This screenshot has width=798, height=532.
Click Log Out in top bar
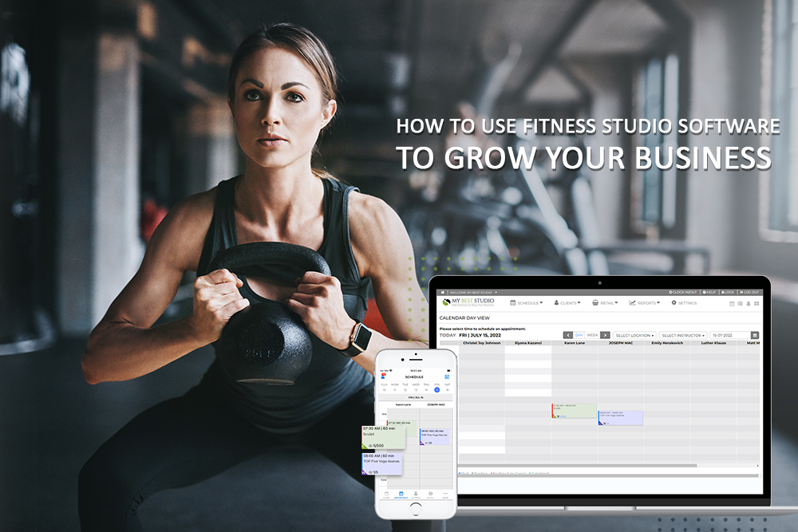[x=749, y=293]
